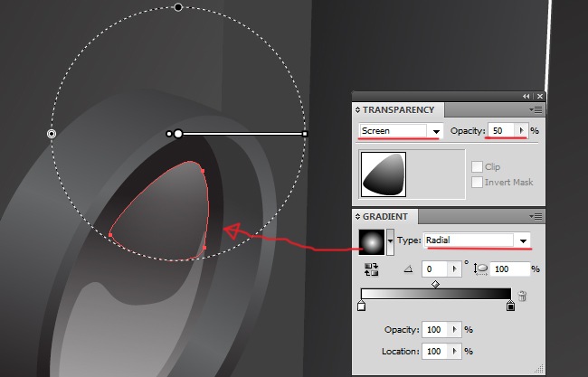
Task: Click the panel resize grip at corner
Action: point(539,368)
